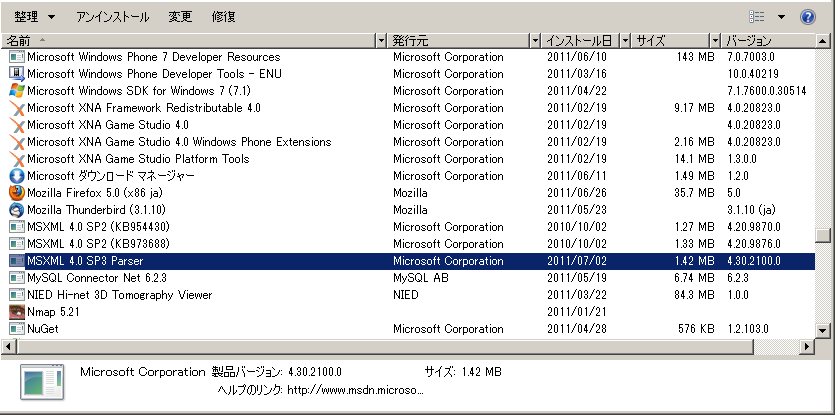835x415 pixels.
Task: Expand the 名前 column filter arrow
Action: [x=380, y=41]
